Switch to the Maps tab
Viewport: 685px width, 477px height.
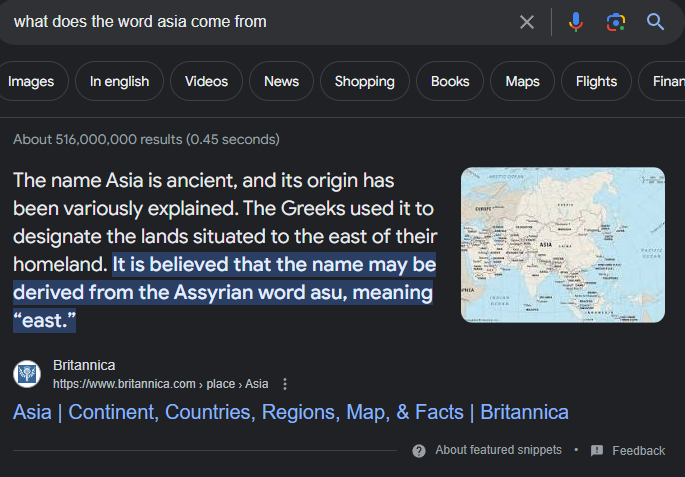(x=522, y=82)
